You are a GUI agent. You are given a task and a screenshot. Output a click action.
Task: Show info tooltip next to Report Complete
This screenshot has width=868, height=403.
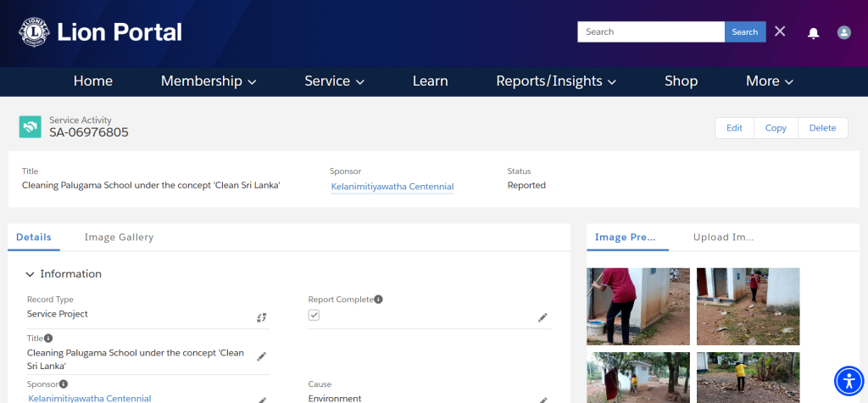pos(378,299)
